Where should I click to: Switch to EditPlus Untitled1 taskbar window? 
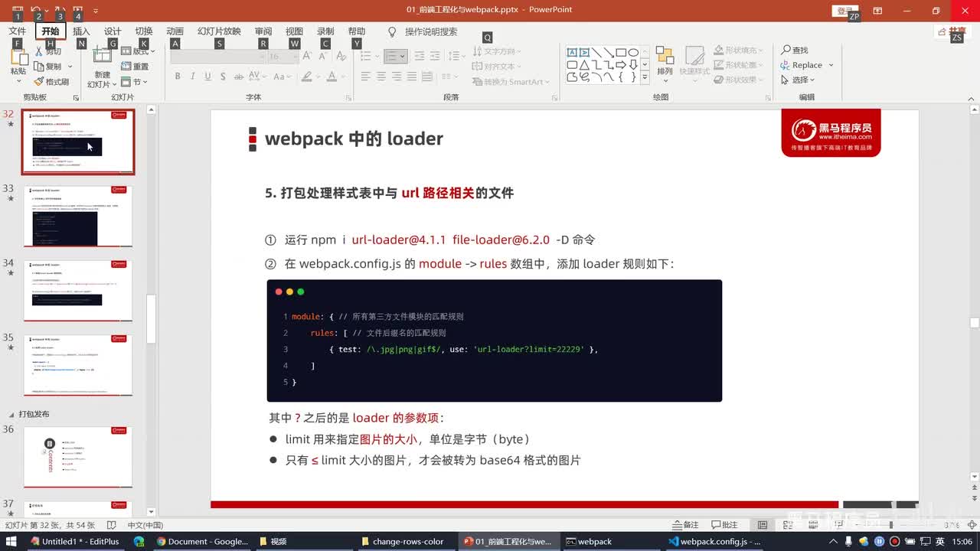(75, 541)
